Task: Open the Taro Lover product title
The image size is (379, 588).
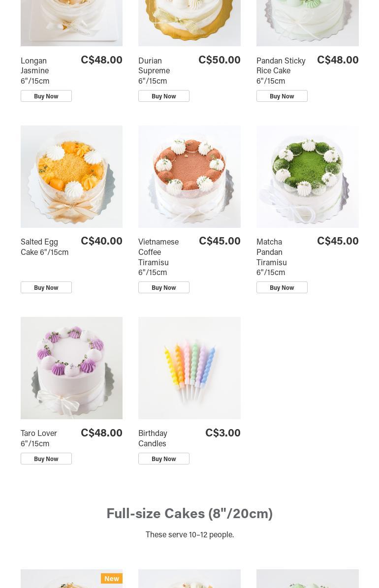Action: [39, 438]
